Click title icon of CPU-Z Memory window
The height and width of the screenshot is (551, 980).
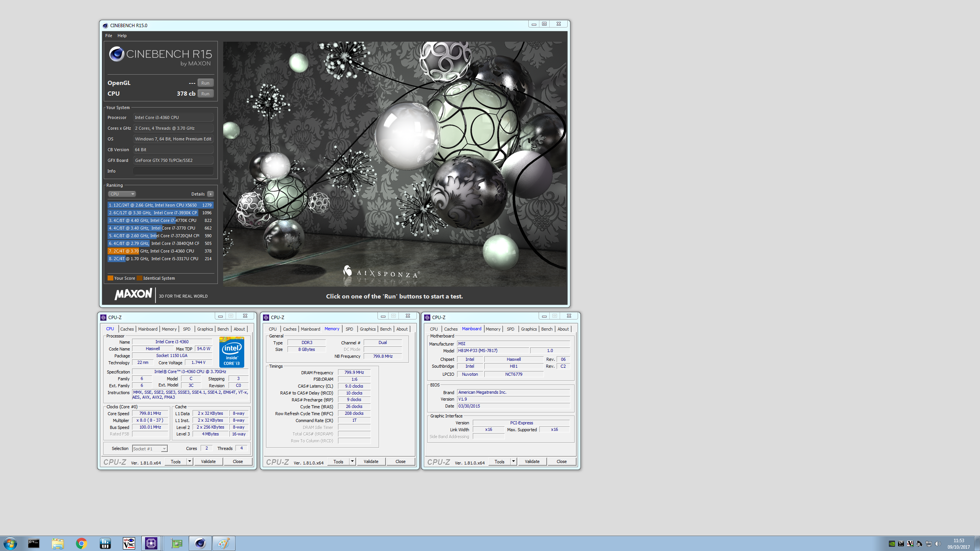pos(266,318)
